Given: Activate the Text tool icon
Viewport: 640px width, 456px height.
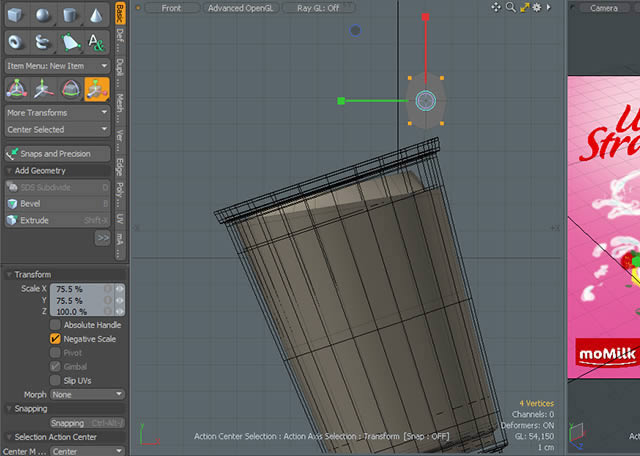Looking at the screenshot, I should click(97, 41).
